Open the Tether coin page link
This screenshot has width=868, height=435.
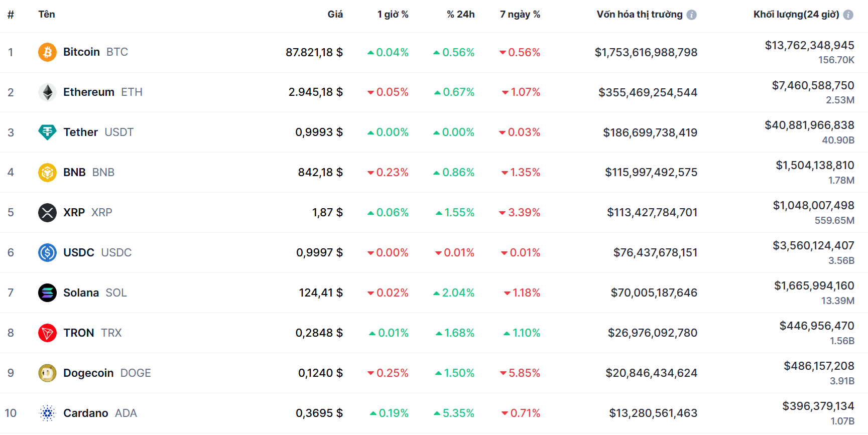click(x=98, y=132)
